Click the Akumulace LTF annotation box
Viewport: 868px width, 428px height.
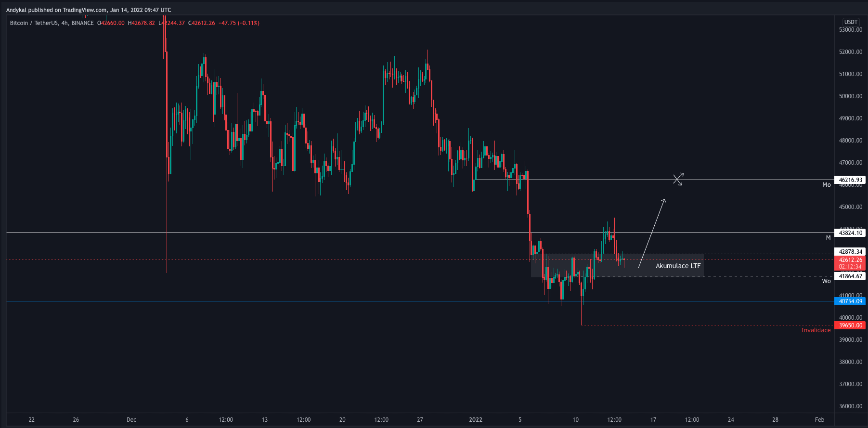click(678, 266)
